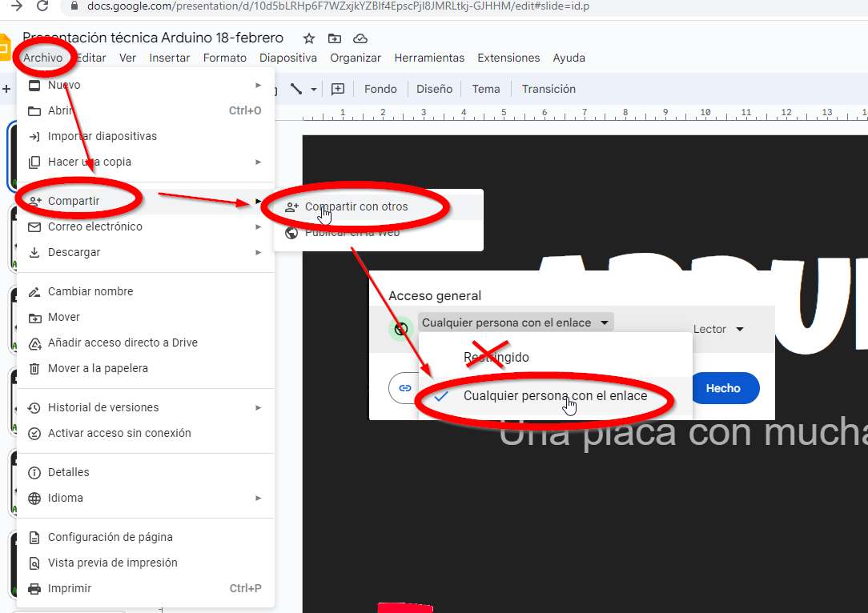Viewport: 868px width, 613px height.
Task: Star the presentation with the star icon
Action: 309,38
